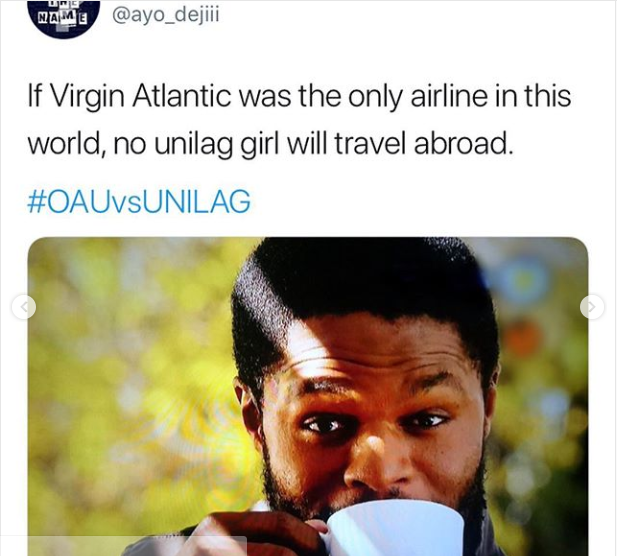Click the hand holding the cup
The height and width of the screenshot is (556, 617).
pyautogui.click(x=256, y=535)
